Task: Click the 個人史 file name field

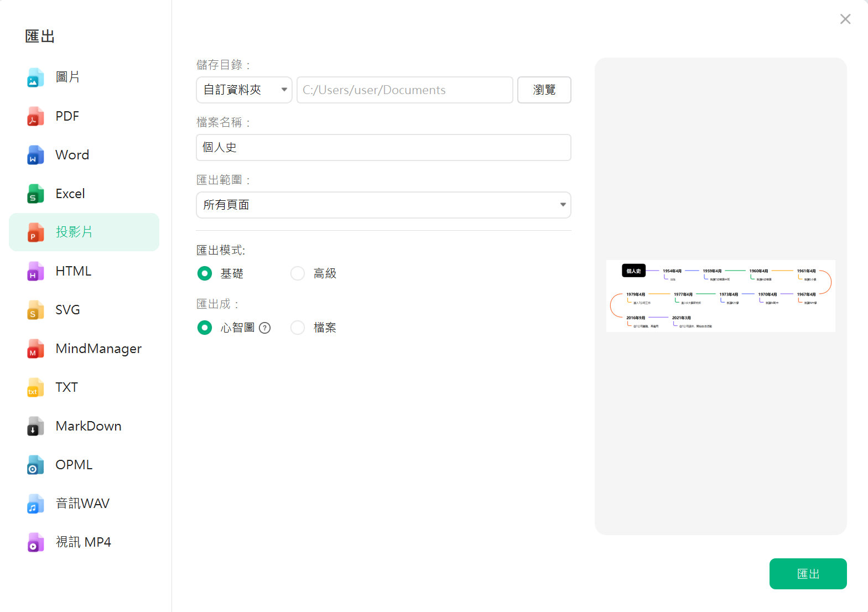Action: [x=383, y=147]
